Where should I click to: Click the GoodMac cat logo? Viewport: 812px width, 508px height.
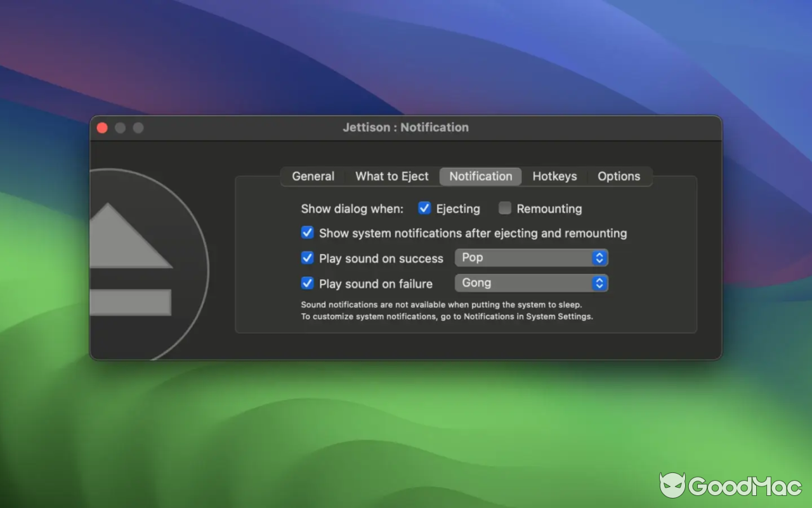pyautogui.click(x=674, y=486)
